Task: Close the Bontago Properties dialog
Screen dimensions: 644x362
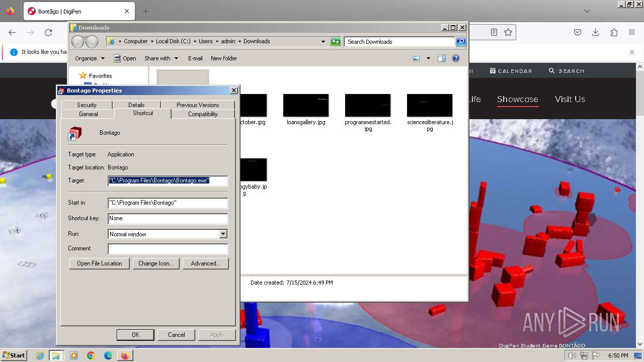Action: 234,90
